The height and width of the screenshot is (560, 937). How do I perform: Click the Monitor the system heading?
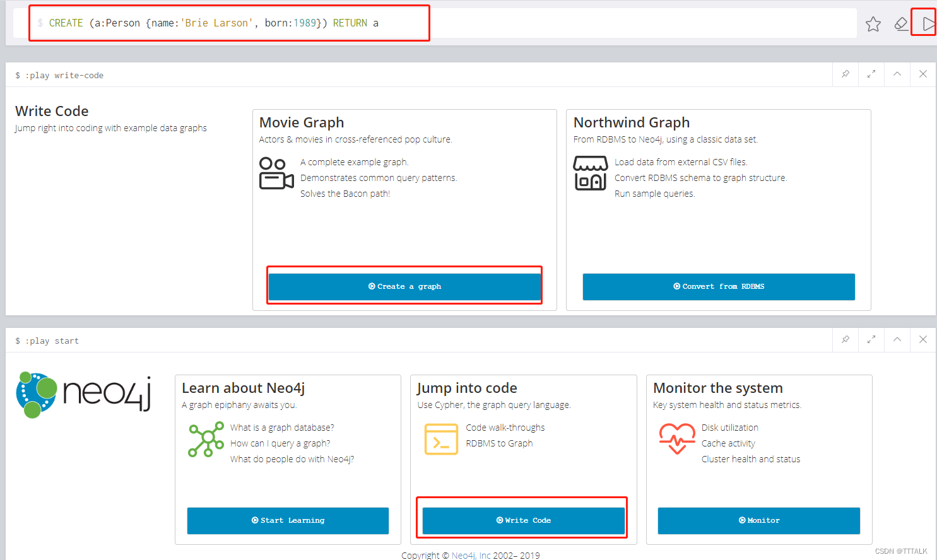point(718,388)
